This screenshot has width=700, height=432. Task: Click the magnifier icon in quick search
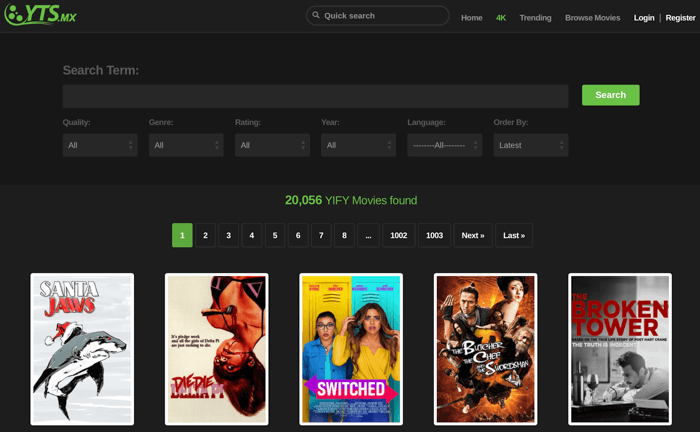(316, 15)
